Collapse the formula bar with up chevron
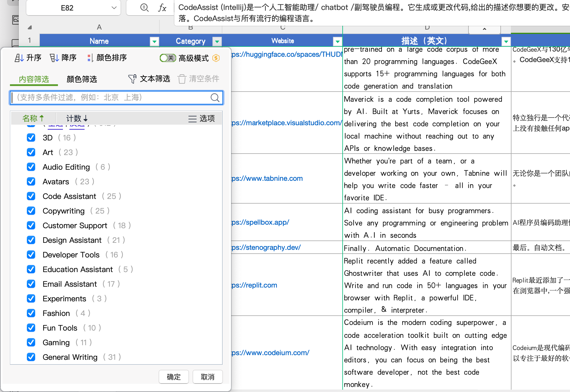Screen dimensions: 570x392 pos(485,29)
